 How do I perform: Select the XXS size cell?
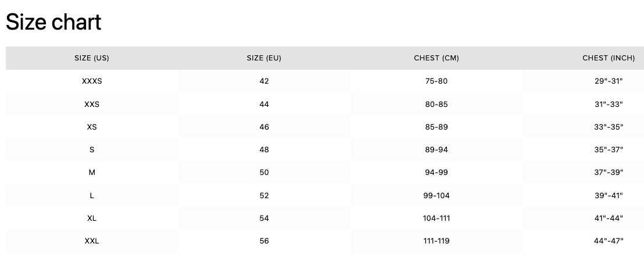tap(92, 104)
